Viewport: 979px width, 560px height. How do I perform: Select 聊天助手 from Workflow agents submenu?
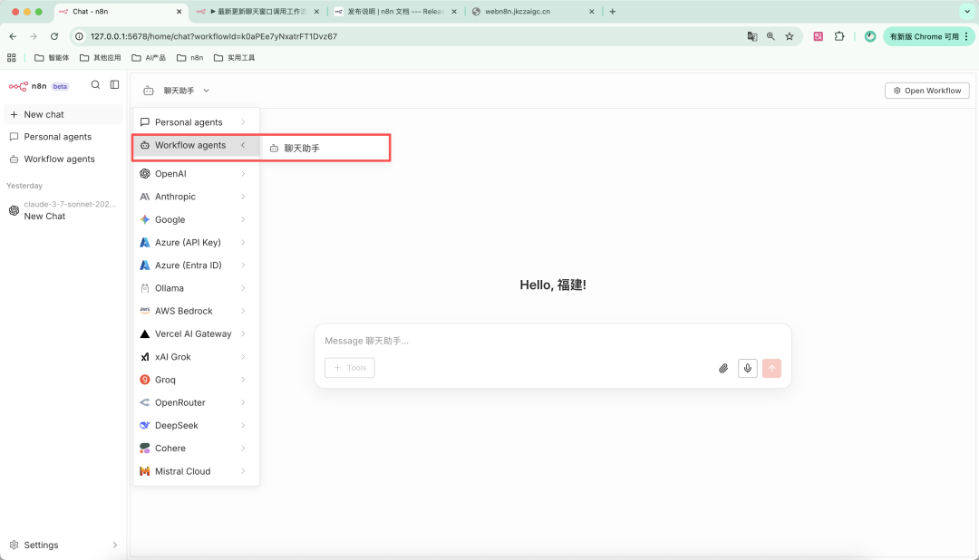click(302, 148)
